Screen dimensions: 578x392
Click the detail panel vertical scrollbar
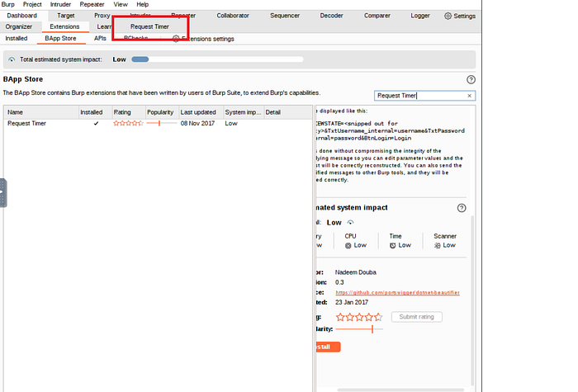(x=472, y=300)
